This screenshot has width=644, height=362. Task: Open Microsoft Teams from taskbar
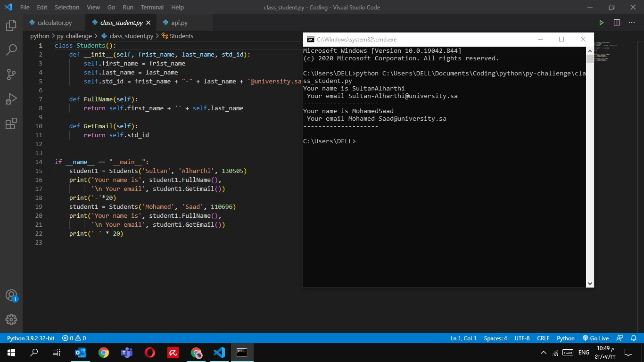coord(127,353)
